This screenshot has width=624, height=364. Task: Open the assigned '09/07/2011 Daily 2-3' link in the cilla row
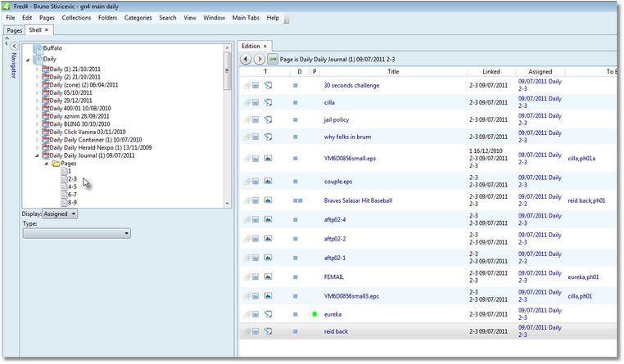540,102
